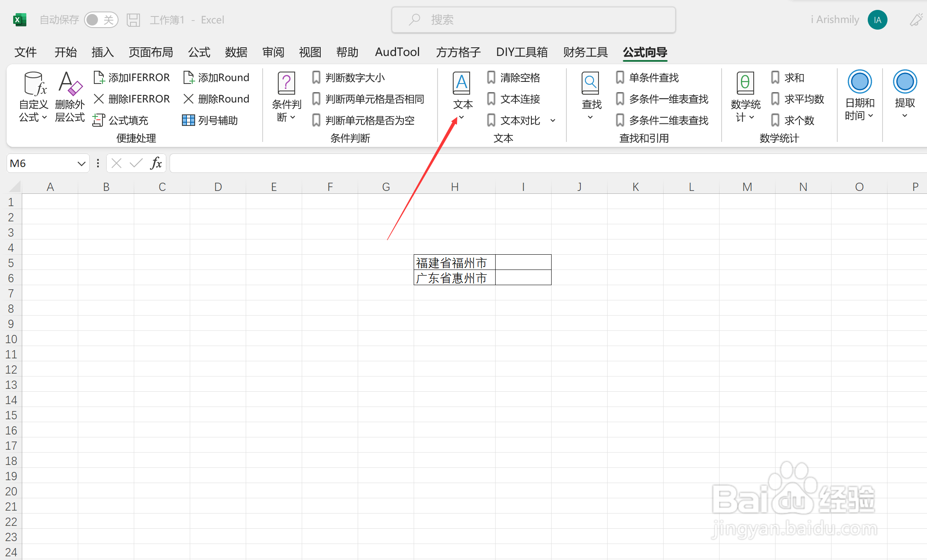Click the 求和 sum command
Screen dimensions: 927x560
pyautogui.click(x=787, y=77)
